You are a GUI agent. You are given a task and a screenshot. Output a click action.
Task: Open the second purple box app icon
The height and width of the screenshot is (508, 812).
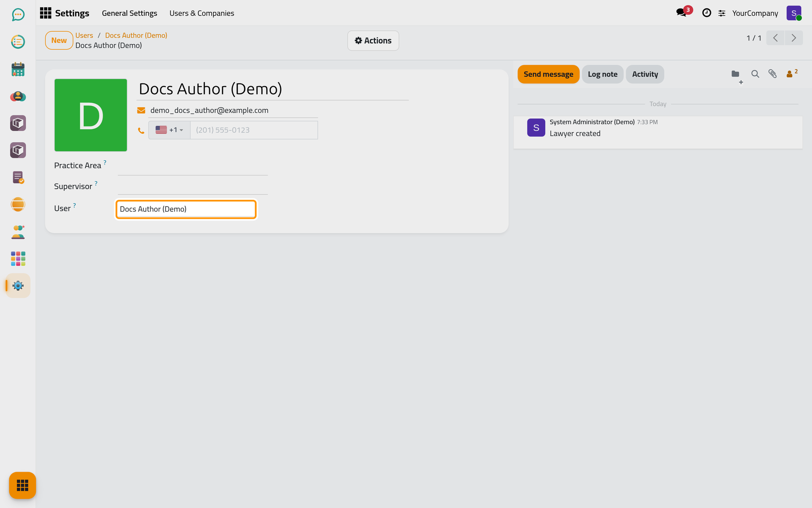[x=18, y=150]
